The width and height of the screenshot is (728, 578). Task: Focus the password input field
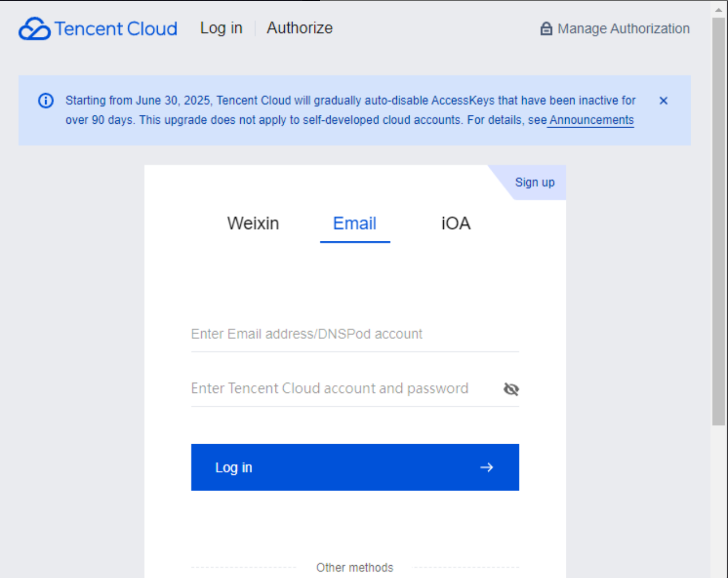coord(346,388)
